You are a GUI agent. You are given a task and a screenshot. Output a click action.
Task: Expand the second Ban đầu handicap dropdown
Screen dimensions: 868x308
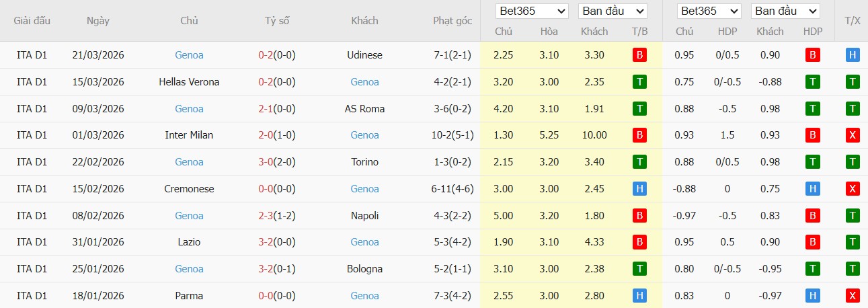(785, 11)
